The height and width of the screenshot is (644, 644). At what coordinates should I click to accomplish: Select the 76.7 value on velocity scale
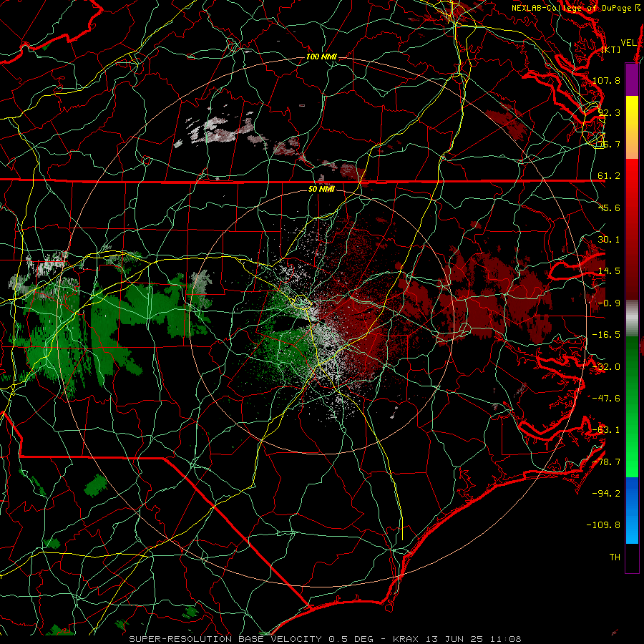(609, 144)
